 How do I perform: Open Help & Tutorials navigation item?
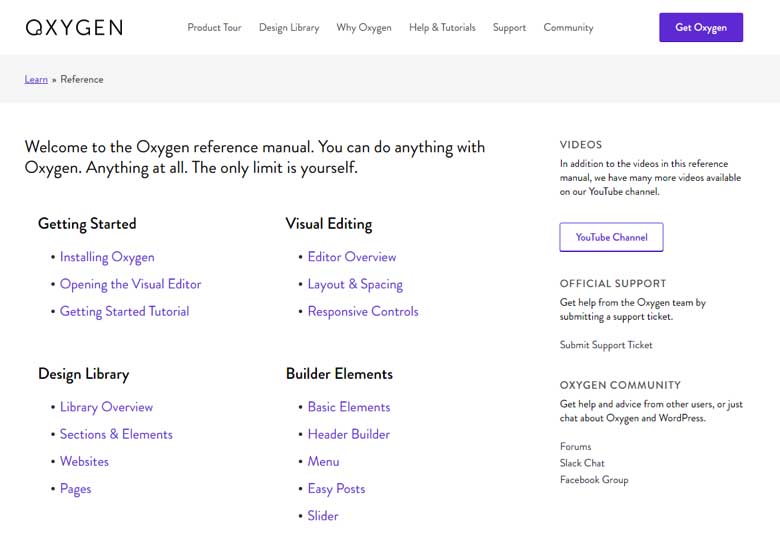point(442,27)
